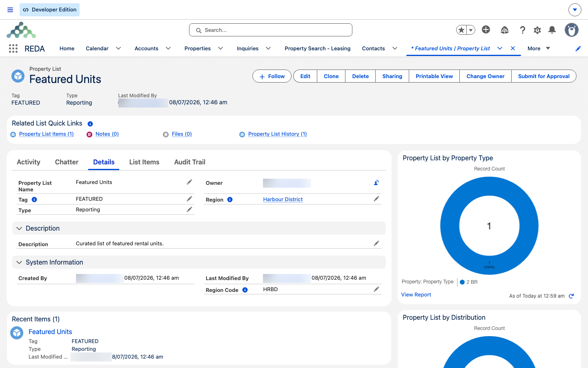Screen dimensions: 588x368
Task: Switch to the Activity tab
Action: tap(29, 162)
